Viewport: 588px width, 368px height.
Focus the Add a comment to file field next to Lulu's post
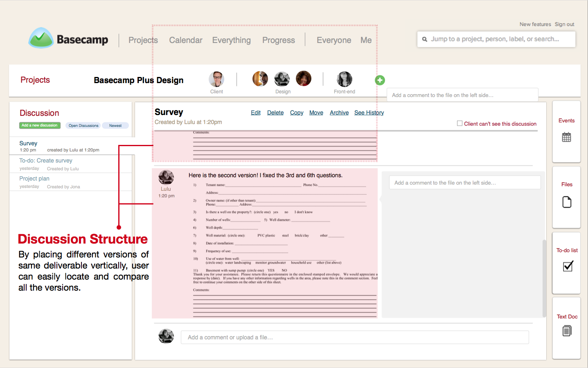(465, 183)
